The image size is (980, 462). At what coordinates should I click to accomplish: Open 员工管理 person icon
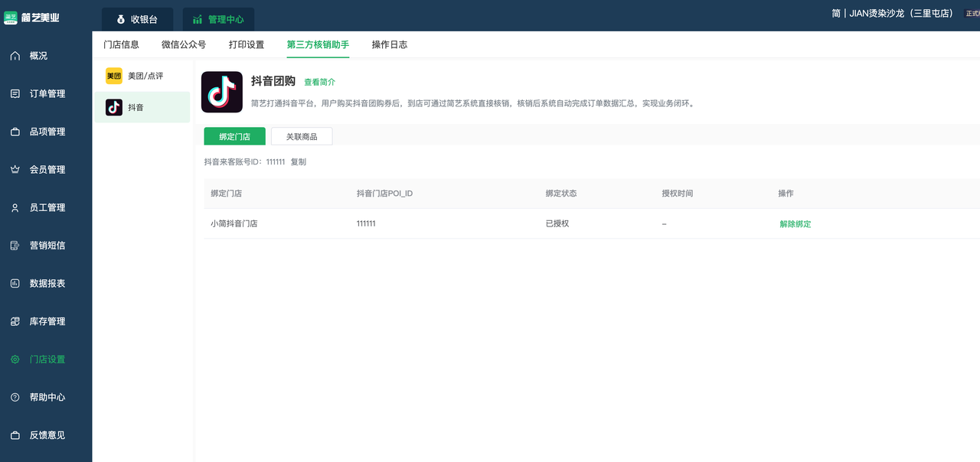pos(15,207)
